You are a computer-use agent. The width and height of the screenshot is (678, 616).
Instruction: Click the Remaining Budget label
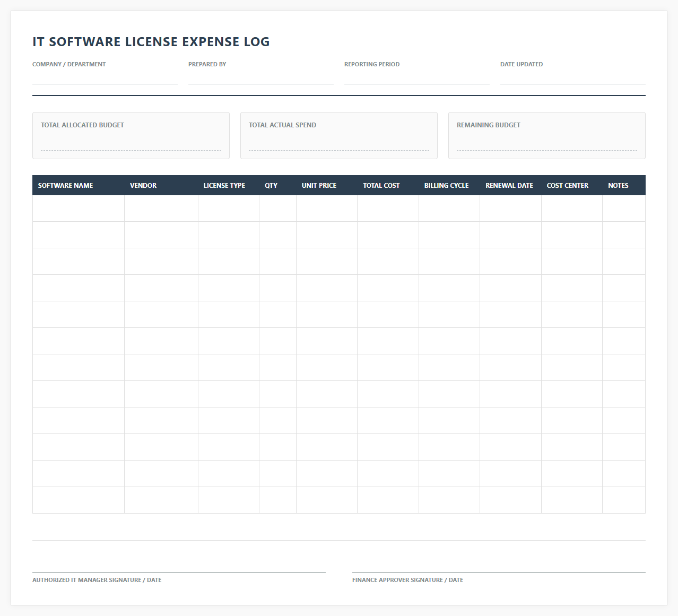[489, 125]
